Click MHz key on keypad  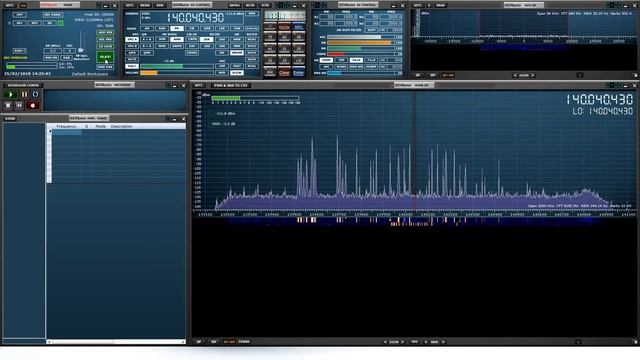tap(299, 27)
